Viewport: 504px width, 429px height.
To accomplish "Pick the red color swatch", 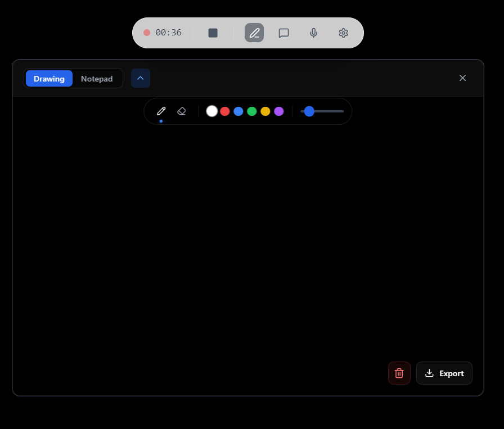I will point(225,111).
